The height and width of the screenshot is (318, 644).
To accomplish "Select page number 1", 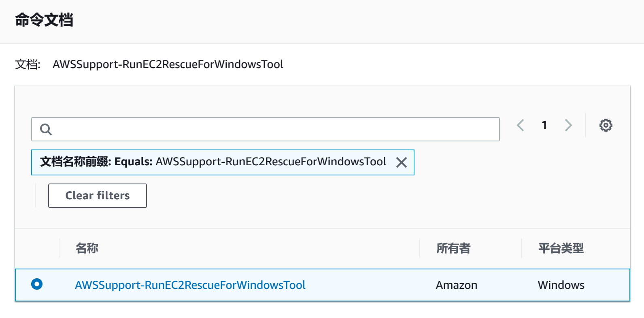I will point(544,125).
